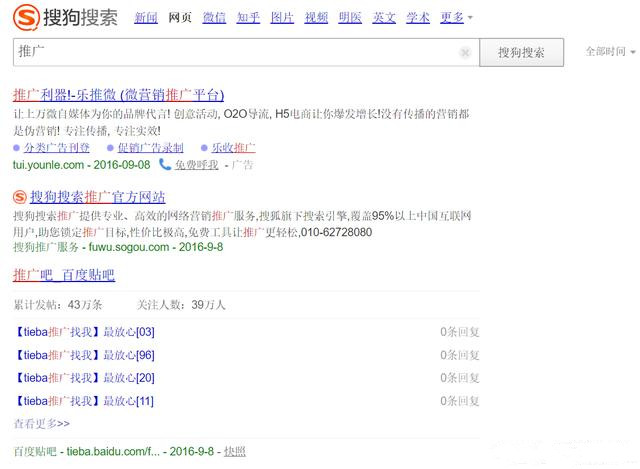
Task: Click the 累计发帖: 43万条 statistic
Action: point(58,305)
